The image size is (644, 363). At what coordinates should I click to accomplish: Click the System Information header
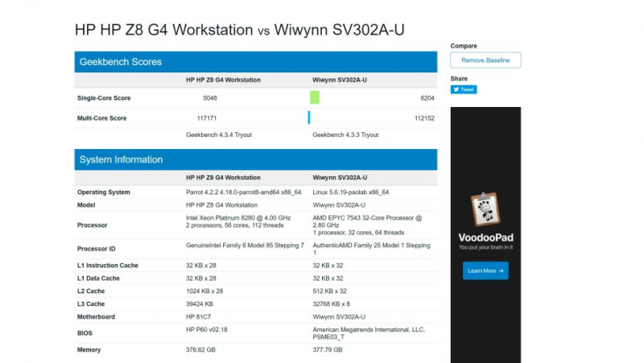point(255,159)
